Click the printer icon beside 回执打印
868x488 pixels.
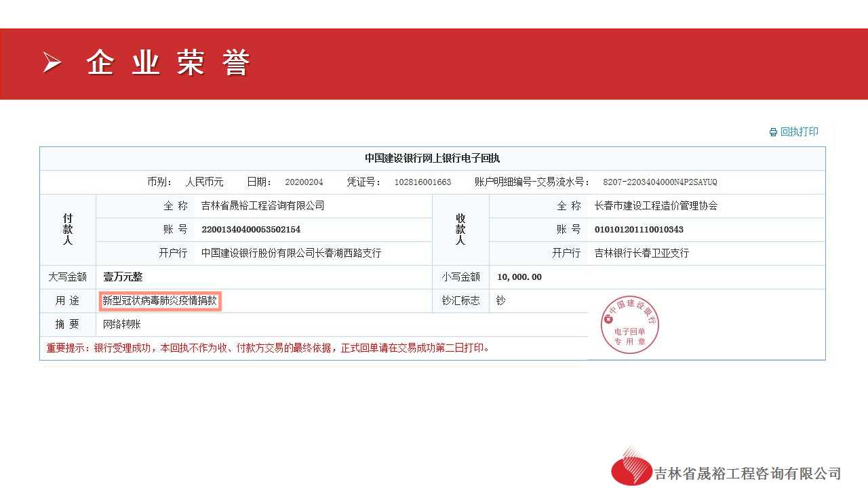[x=773, y=132]
